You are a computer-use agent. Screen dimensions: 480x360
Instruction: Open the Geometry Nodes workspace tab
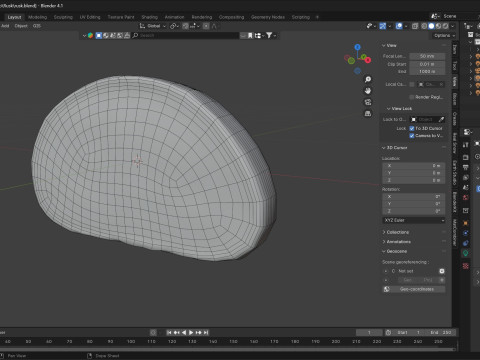pos(268,17)
